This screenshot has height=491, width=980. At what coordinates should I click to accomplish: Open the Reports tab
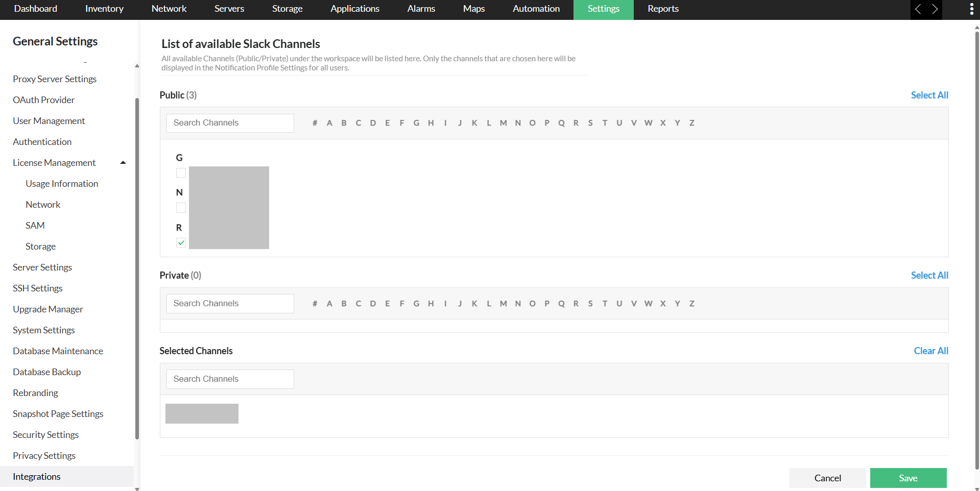pos(663,9)
